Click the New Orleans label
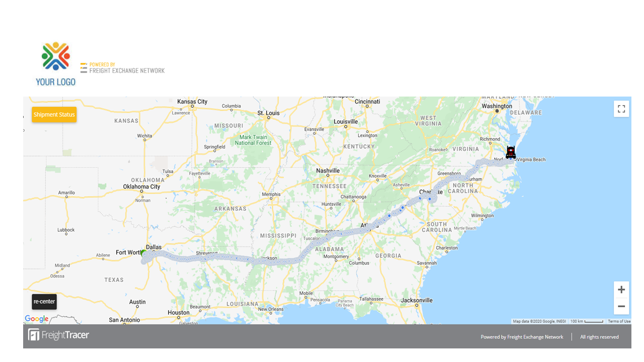644x362 pixels. click(x=271, y=309)
